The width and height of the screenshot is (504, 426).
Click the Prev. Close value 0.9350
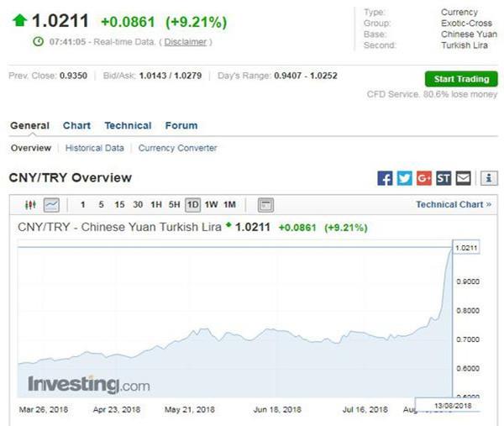[73, 76]
